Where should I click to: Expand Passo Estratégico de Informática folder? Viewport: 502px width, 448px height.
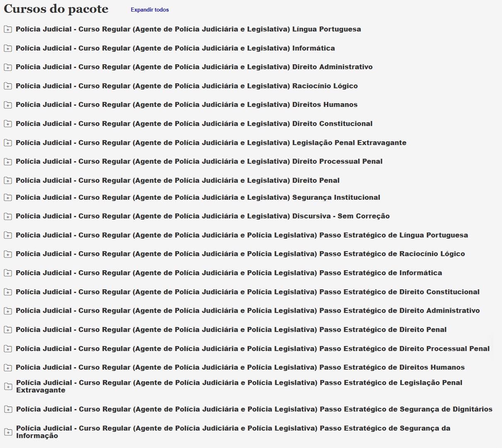click(8, 273)
